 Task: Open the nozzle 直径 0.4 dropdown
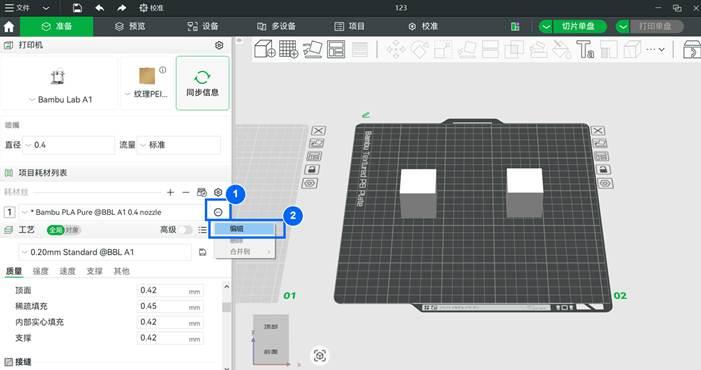coord(68,145)
